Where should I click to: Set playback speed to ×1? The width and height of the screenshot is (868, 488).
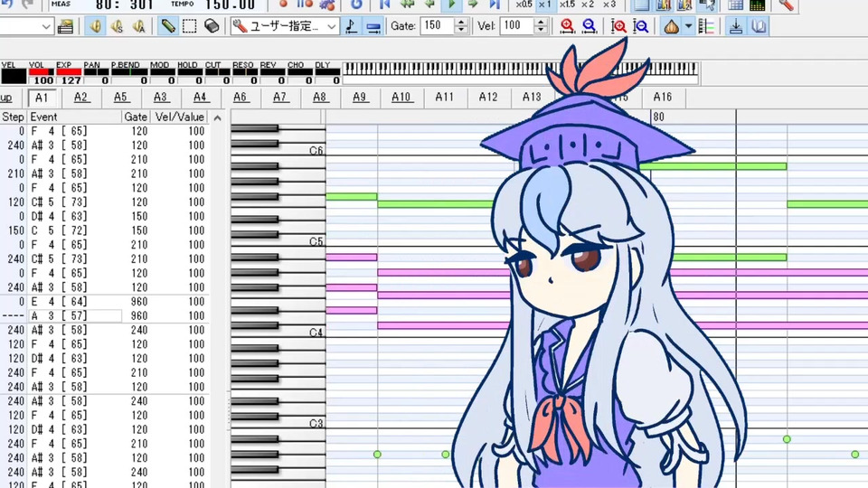545,4
